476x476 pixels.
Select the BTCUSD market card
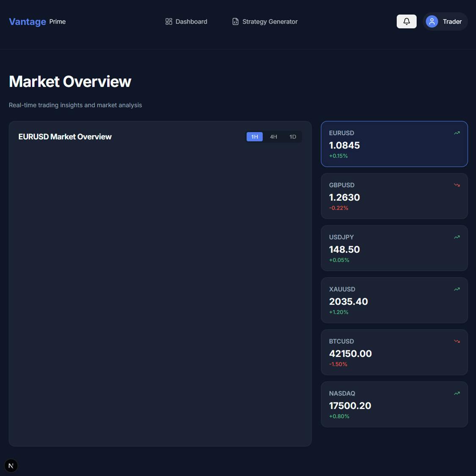pos(394,352)
